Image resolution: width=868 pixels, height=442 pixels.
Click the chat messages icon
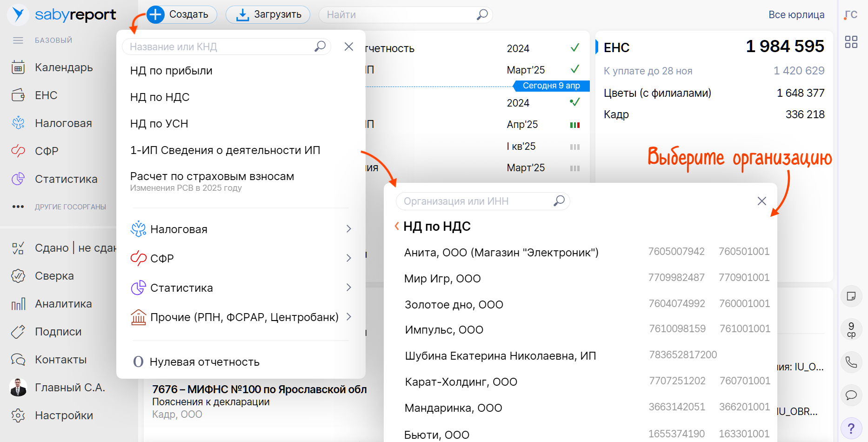851,395
